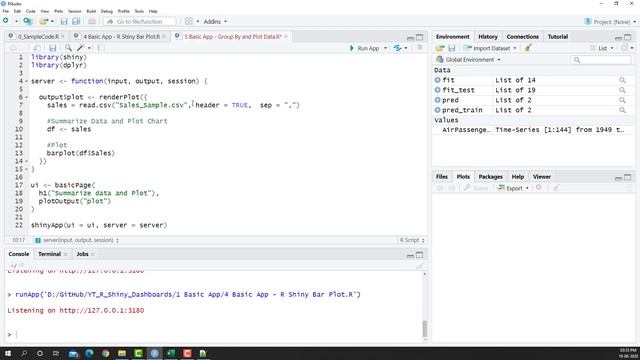Click the Go to file/function field
This screenshot has width=640, height=360.
click(140, 21)
